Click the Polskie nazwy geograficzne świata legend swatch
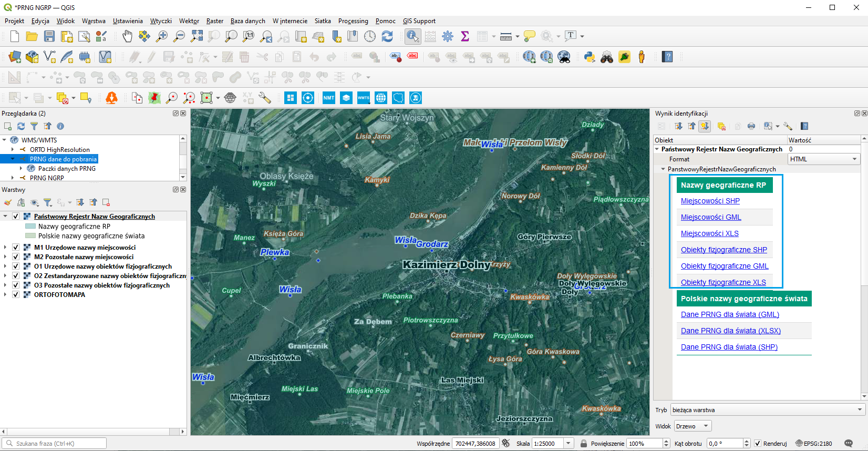Image resolution: width=868 pixels, height=451 pixels. (x=30, y=235)
